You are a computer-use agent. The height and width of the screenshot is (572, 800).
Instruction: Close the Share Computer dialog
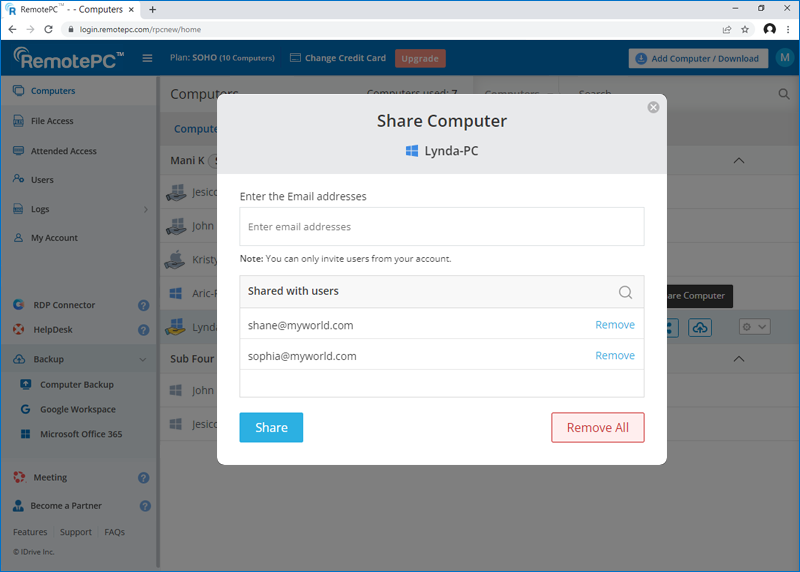653,107
